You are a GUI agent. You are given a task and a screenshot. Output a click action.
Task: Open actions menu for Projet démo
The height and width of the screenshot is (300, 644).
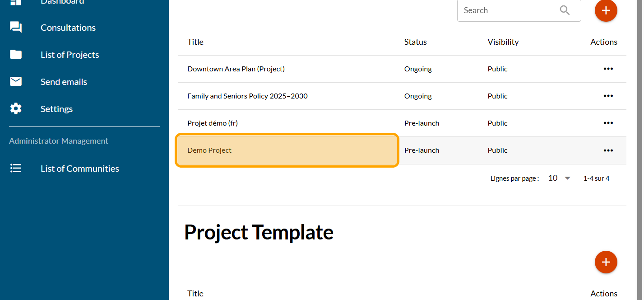click(x=608, y=123)
